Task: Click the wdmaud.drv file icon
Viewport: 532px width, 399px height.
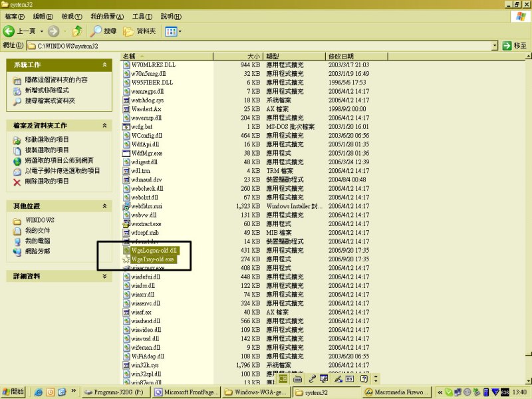Action: click(126, 180)
